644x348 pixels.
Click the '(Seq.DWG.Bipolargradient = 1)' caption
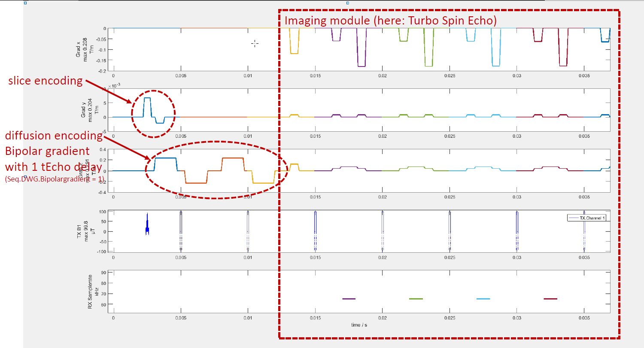[x=54, y=179]
